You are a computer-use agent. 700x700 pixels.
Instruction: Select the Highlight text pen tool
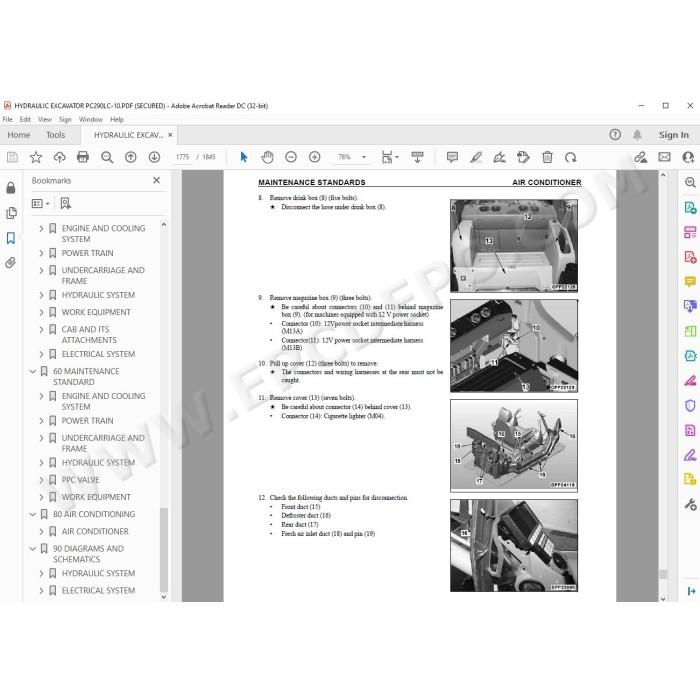pyautogui.click(x=476, y=157)
